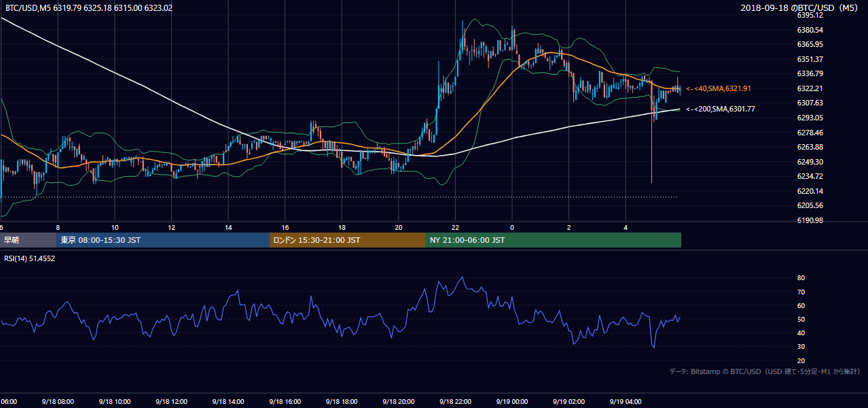Click the 6278.46 price axis label
This screenshot has height=408, width=868.
[x=810, y=133]
